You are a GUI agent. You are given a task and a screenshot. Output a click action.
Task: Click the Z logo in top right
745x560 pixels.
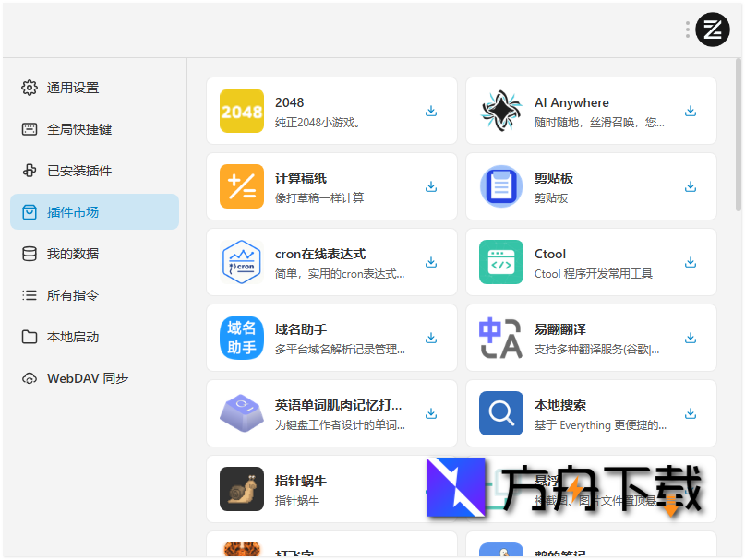pyautogui.click(x=712, y=29)
